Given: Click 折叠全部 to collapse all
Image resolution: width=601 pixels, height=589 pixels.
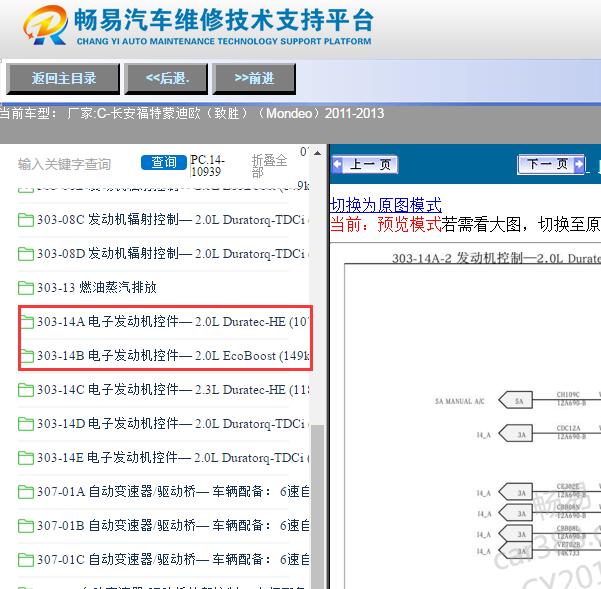Looking at the screenshot, I should click(x=269, y=165).
